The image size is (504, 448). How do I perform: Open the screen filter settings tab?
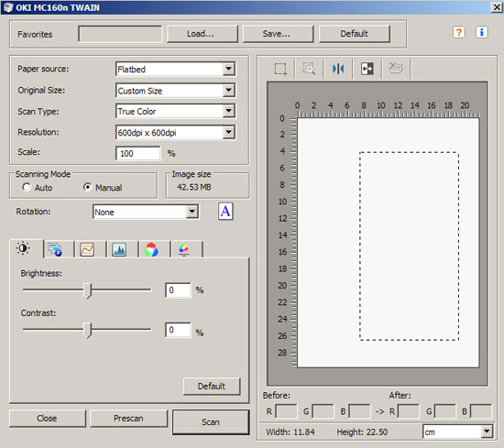tap(55, 249)
